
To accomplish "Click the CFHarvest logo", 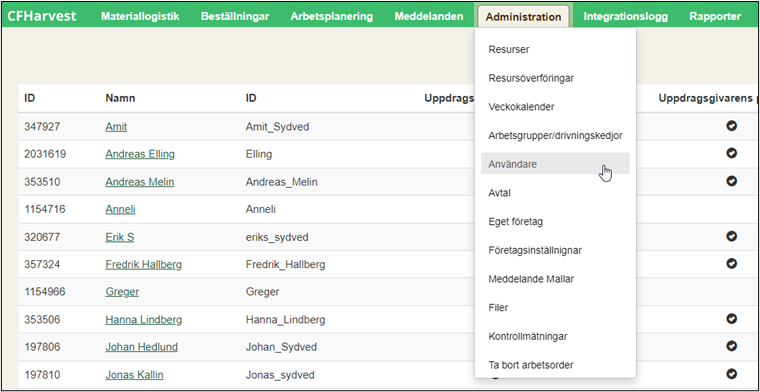I will pos(42,16).
